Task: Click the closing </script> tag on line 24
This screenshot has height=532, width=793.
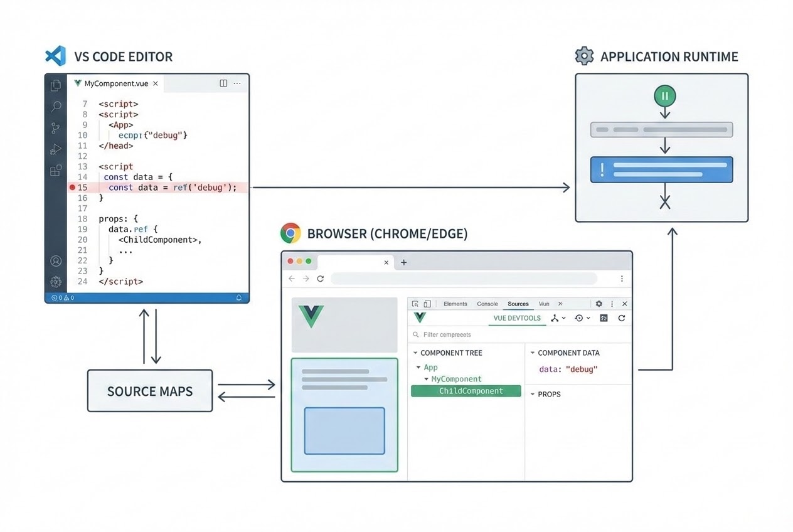Action: coord(120,282)
